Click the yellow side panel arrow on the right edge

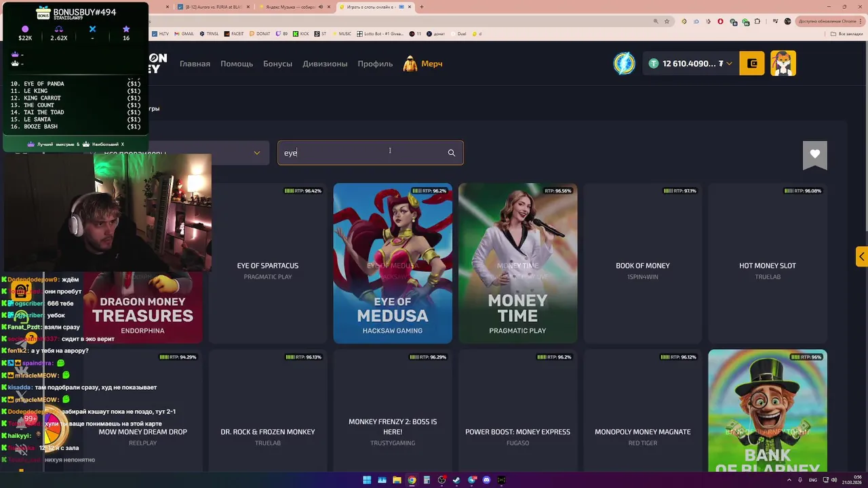coord(861,256)
